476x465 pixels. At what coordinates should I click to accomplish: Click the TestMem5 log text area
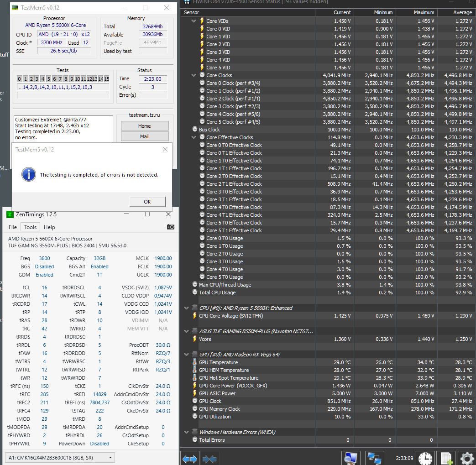(63, 129)
